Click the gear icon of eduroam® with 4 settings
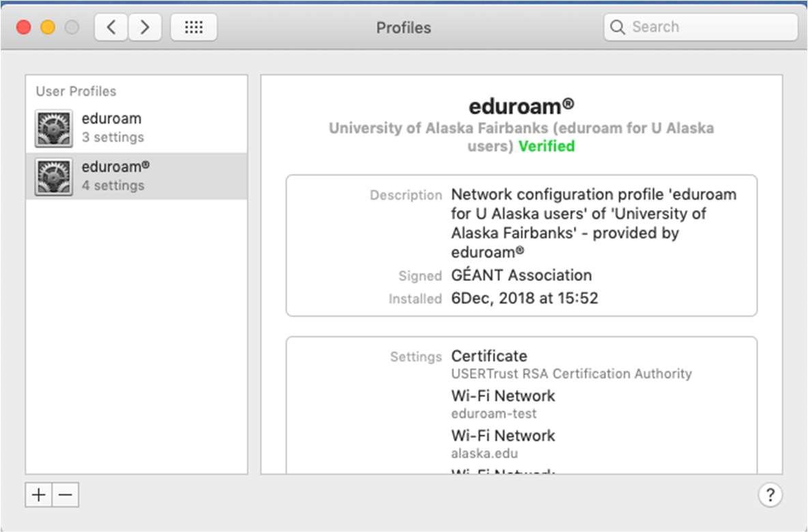 (x=54, y=176)
